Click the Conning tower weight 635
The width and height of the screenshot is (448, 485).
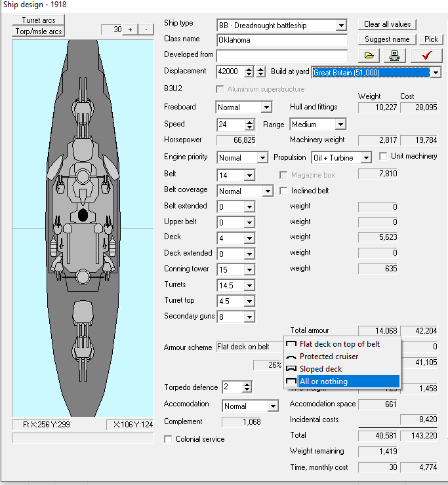pyautogui.click(x=378, y=269)
